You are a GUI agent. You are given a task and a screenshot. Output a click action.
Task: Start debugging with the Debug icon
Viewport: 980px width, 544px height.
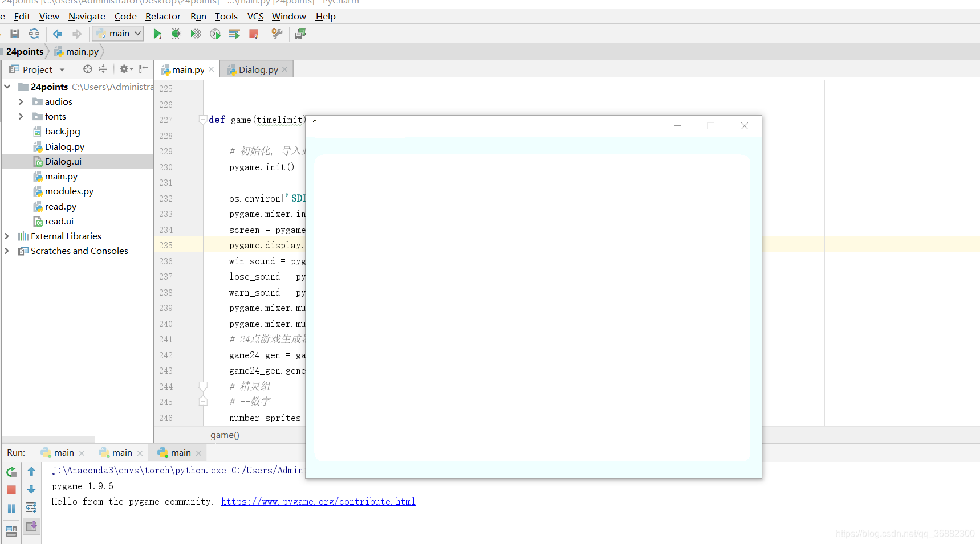pyautogui.click(x=177, y=33)
